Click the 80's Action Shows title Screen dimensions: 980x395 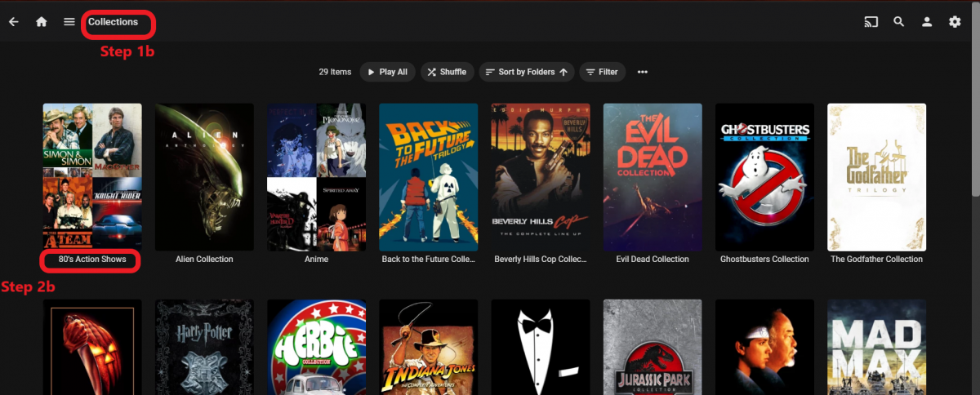(91, 260)
